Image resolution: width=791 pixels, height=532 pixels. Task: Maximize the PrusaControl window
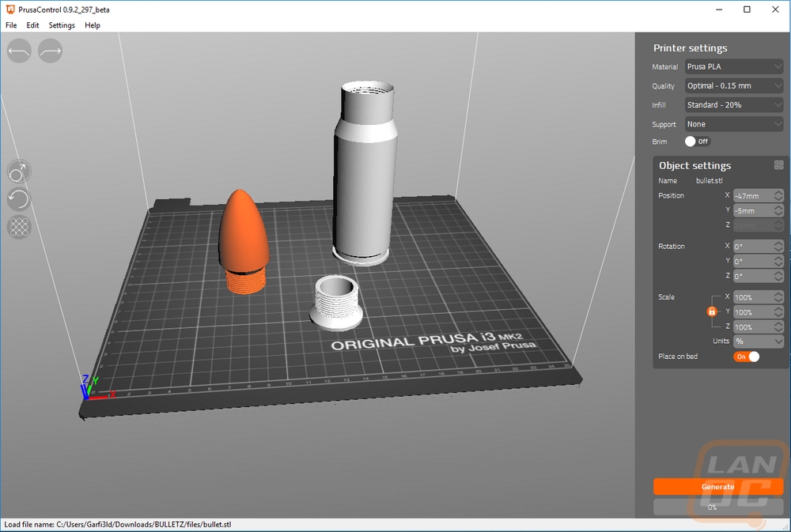747,9
